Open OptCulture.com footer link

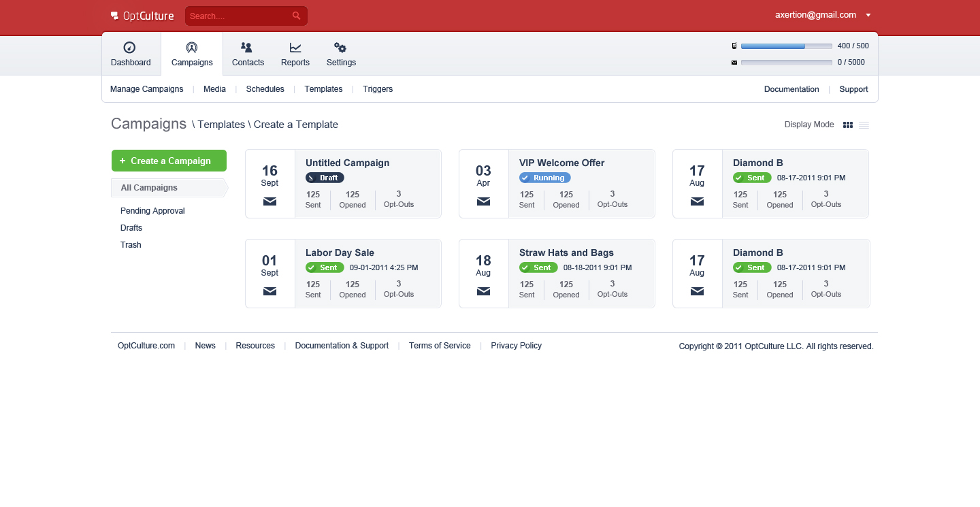146,346
